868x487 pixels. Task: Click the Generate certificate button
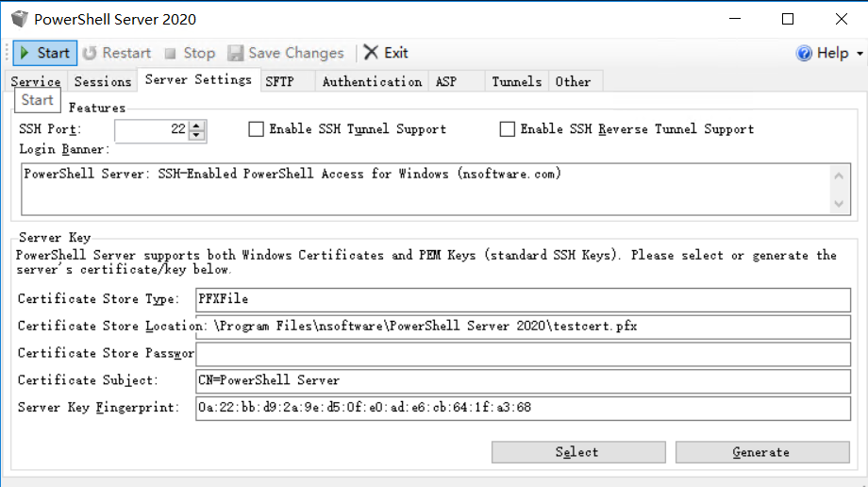(x=762, y=452)
